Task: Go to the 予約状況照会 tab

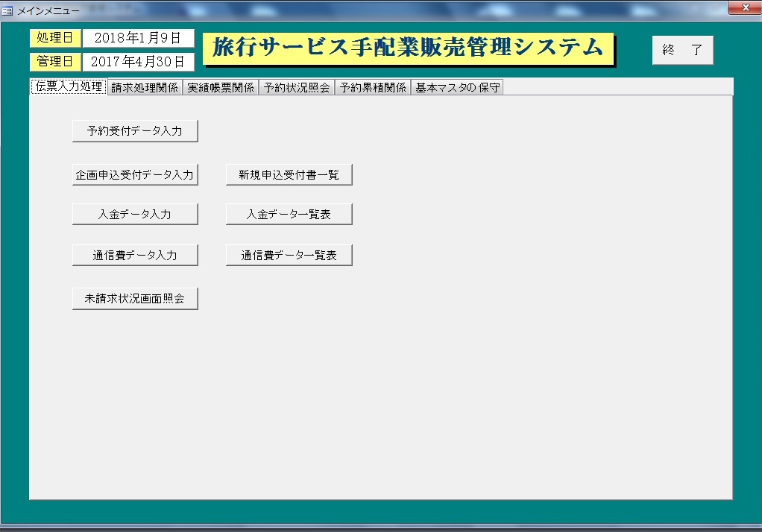Action: 297,87
